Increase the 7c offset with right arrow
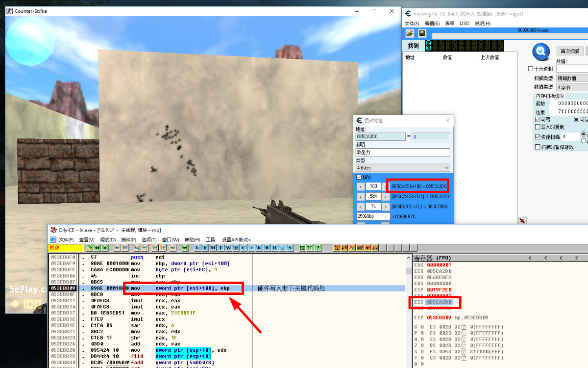 [385, 207]
